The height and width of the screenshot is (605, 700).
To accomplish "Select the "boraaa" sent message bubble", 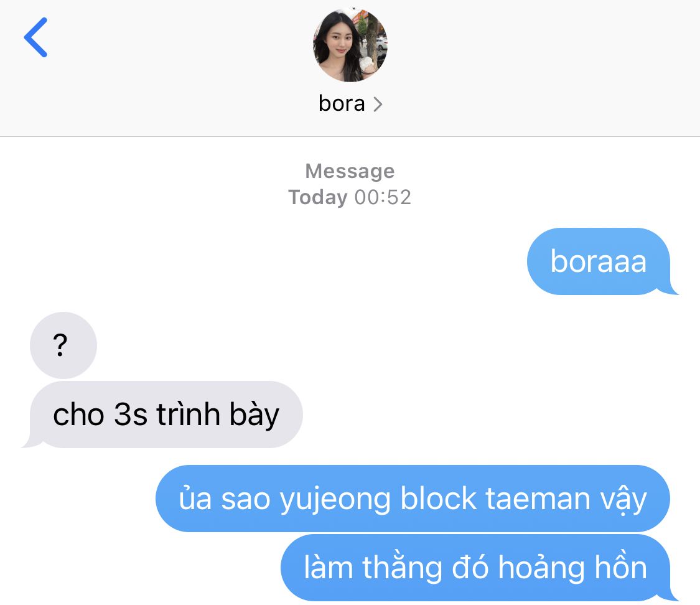I will click(x=599, y=261).
